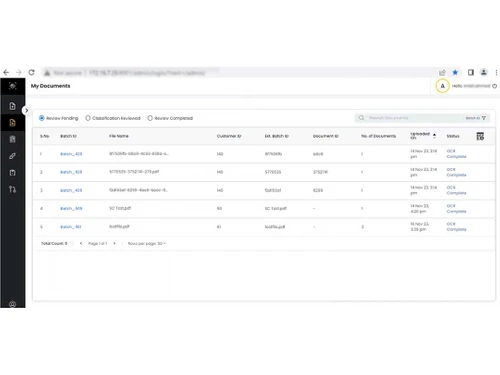Image resolution: width=500 pixels, height=375 pixels.
Task: Click the File Name column header
Action: tap(119, 136)
